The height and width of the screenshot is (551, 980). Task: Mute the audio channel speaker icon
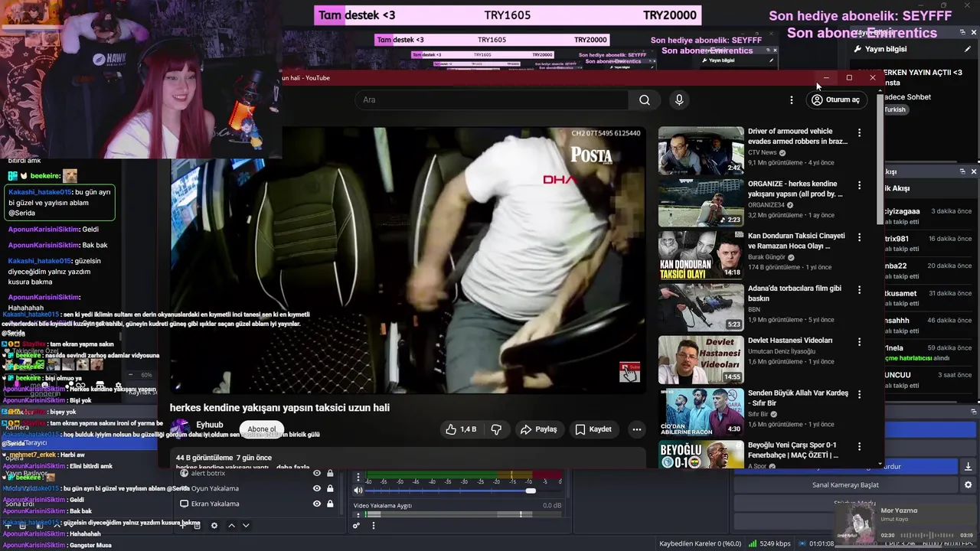[358, 491]
